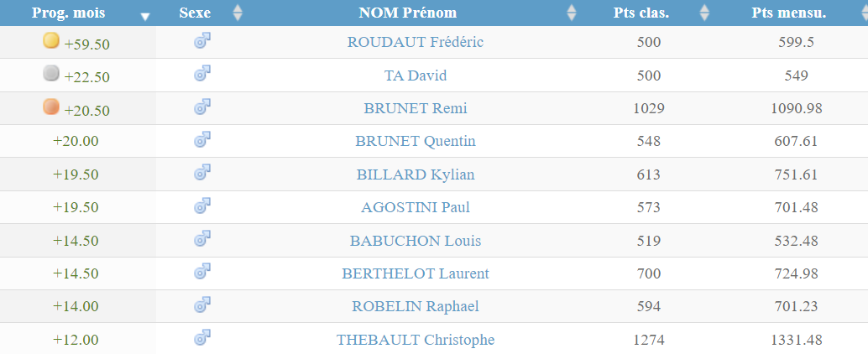Click the bronze medal icon beside +20.50
868x354 pixels.
coord(51,107)
